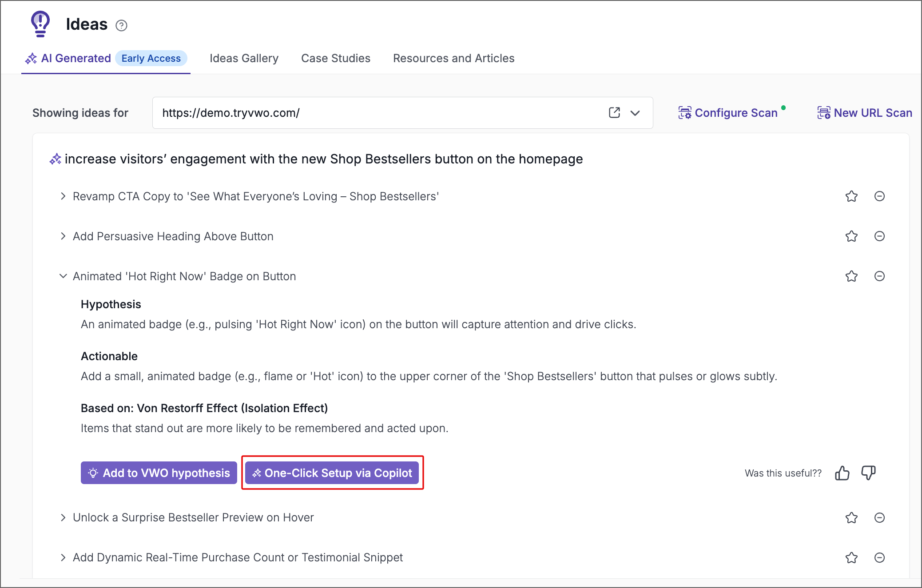This screenshot has width=922, height=588.
Task: Dismiss the Unlock a Surprise Bestseller Preview idea with its minus-circle icon
Action: [879, 517]
